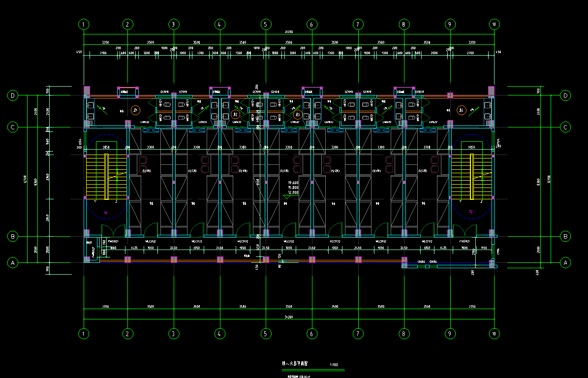Select top grid axis bubble 10
The height and width of the screenshot is (378, 588).
click(x=495, y=24)
